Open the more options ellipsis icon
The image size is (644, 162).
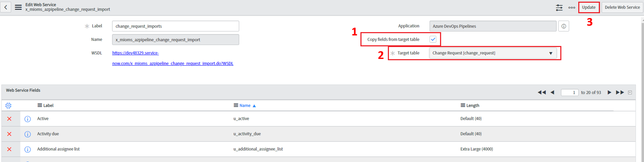(x=572, y=7)
